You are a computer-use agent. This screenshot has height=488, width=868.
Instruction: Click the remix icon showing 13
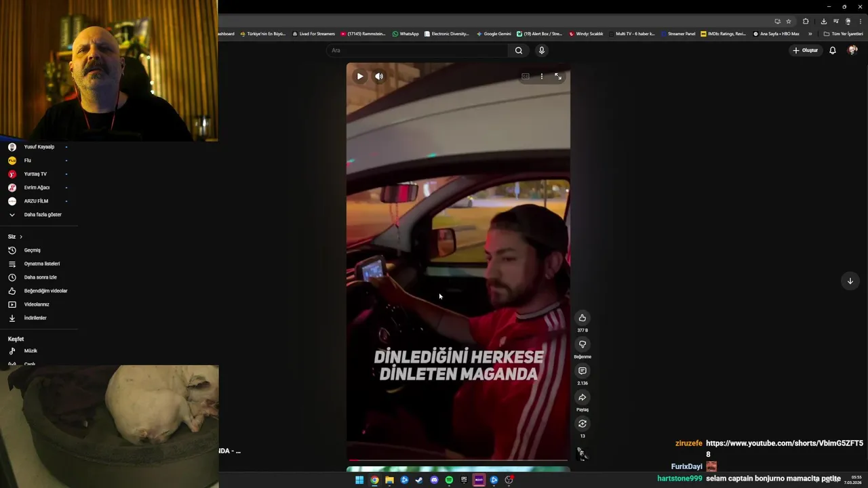tap(582, 424)
